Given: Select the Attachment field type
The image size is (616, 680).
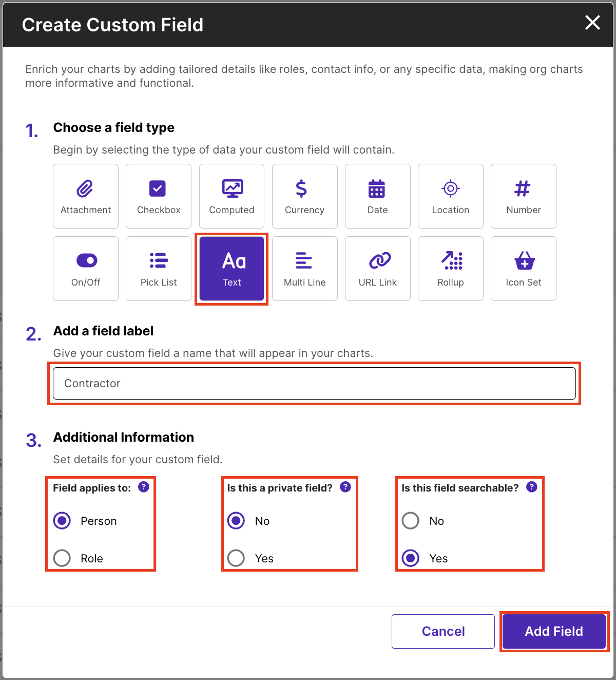Looking at the screenshot, I should [x=86, y=196].
